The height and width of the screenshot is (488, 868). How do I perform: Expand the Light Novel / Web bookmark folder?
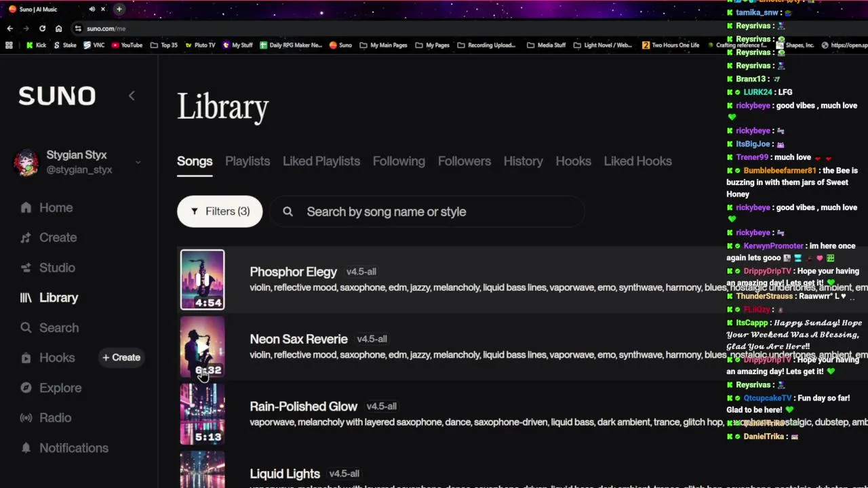(x=602, y=45)
